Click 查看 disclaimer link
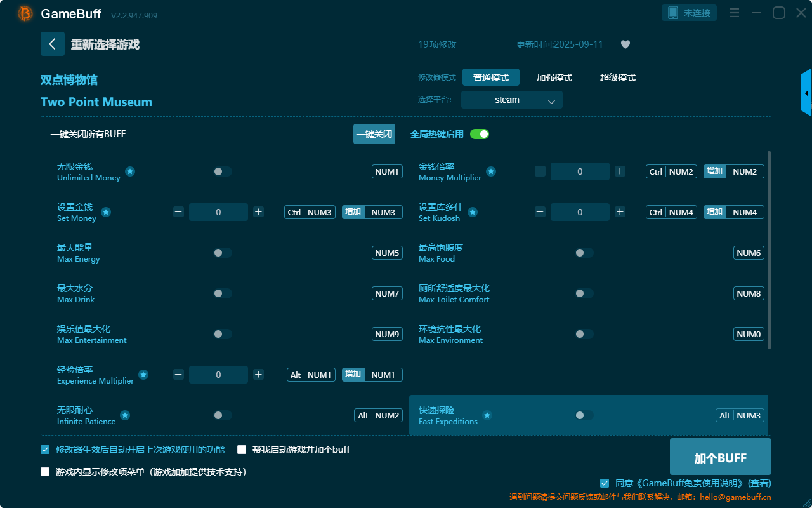The width and height of the screenshot is (812, 508). 760,483
